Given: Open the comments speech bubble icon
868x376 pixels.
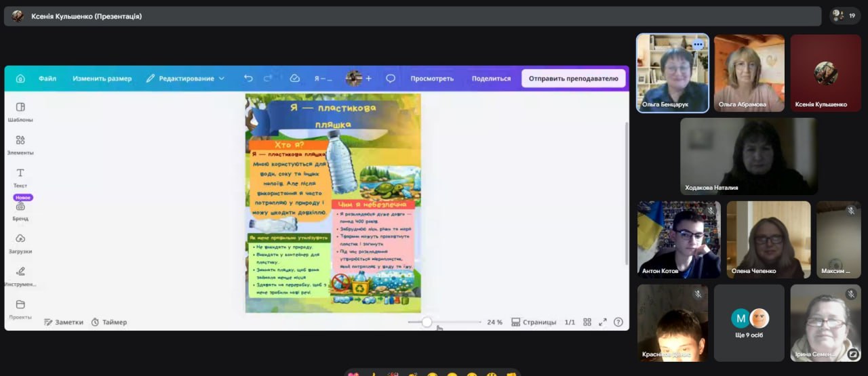Looking at the screenshot, I should pos(391,79).
